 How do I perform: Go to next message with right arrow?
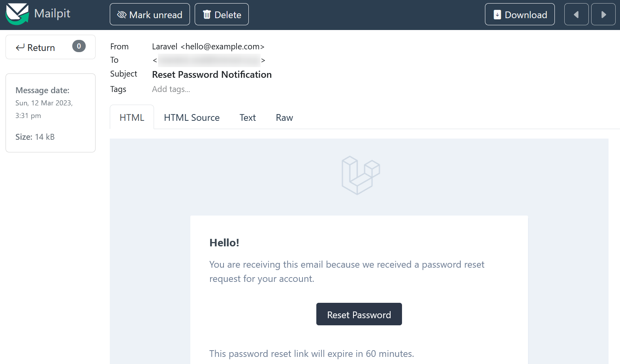(x=603, y=14)
